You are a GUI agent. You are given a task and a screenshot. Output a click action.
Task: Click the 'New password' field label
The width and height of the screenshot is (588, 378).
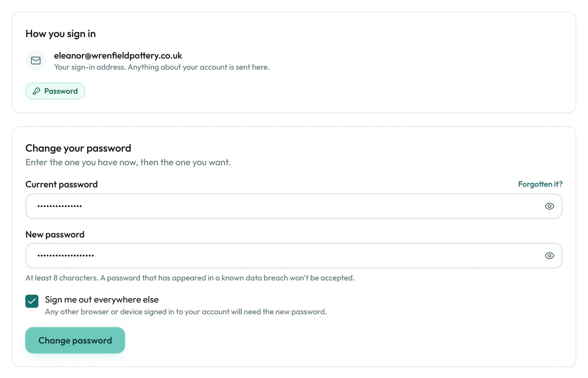pos(55,234)
